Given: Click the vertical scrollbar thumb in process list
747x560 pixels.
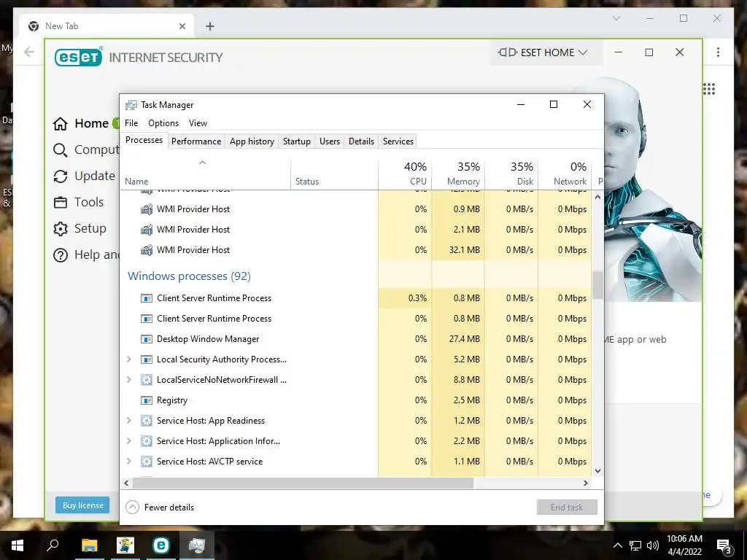Looking at the screenshot, I should click(598, 285).
